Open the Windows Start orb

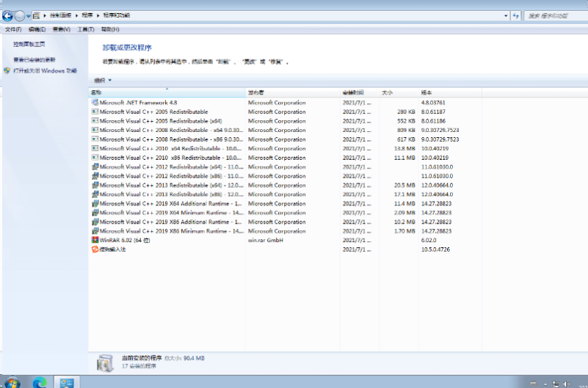[x=12, y=383]
